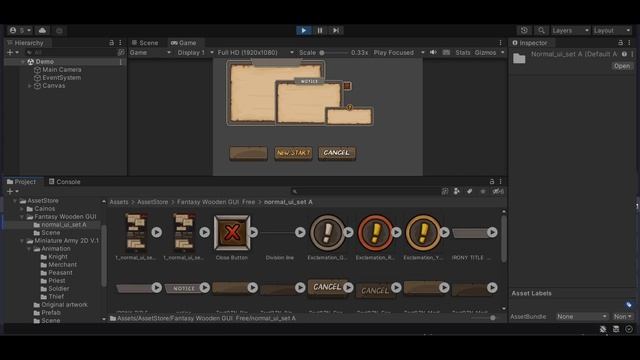The image size is (640, 360).
Task: Open the Gizmos dropdown arrow
Action: pyautogui.click(x=502, y=53)
